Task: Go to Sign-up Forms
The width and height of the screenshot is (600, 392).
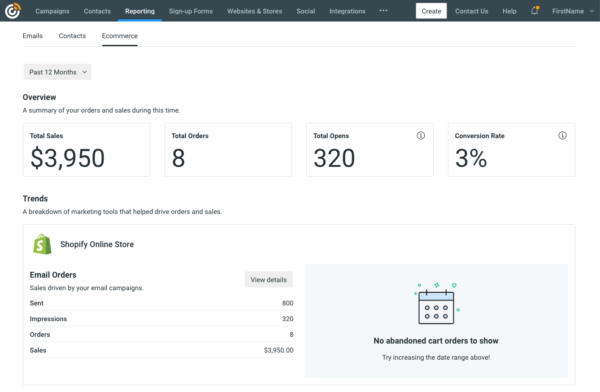Action: point(191,11)
